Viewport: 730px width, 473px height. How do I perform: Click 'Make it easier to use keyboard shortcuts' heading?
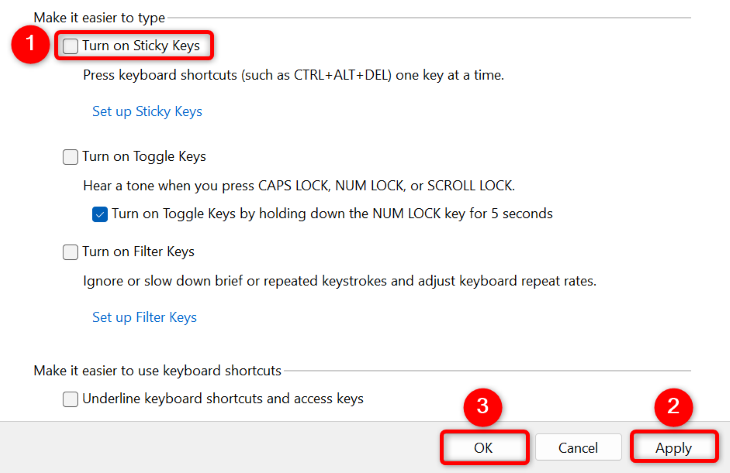pyautogui.click(x=157, y=370)
